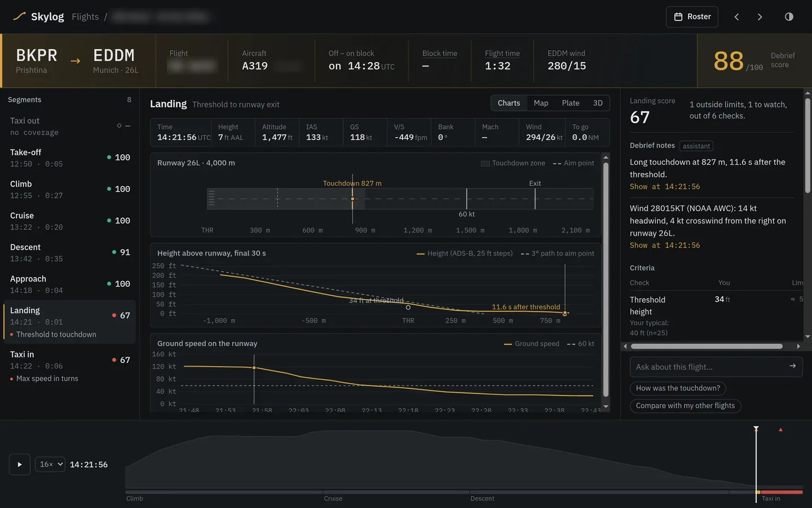The image size is (812, 508).
Task: Click the Block time header label
Action: [440, 54]
